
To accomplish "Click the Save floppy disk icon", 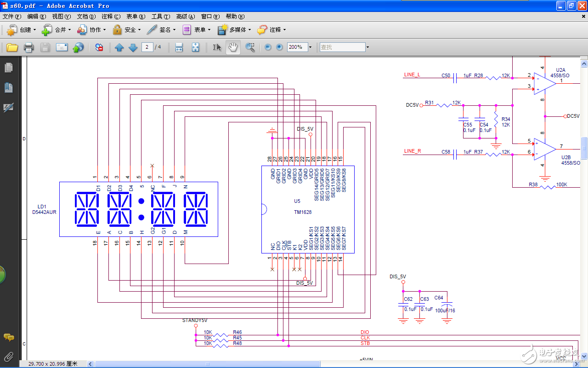I will (x=45, y=47).
